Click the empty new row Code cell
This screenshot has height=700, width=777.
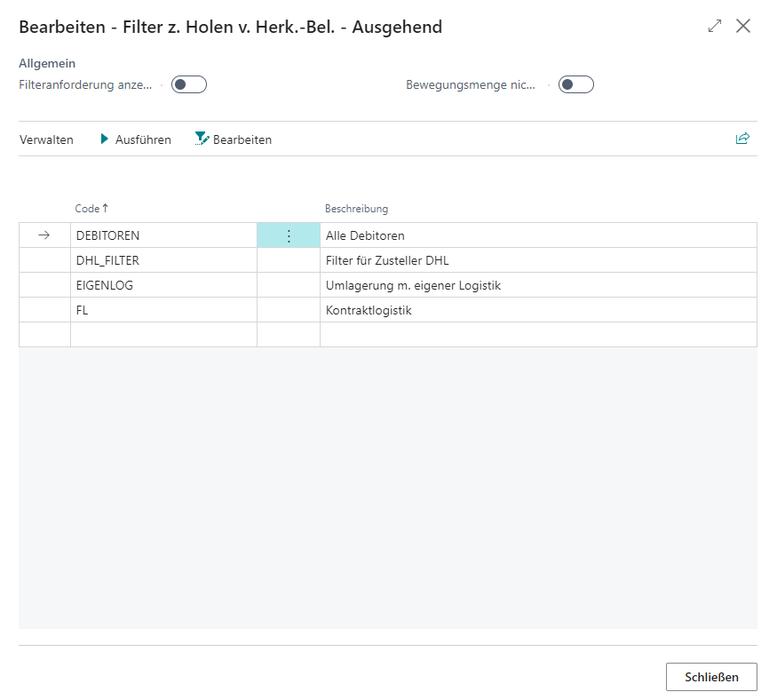[x=163, y=334]
